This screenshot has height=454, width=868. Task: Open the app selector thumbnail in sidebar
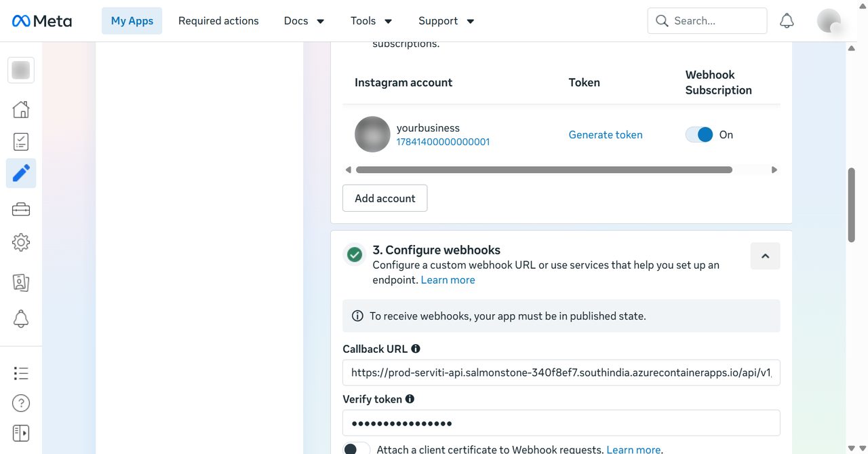(21, 70)
